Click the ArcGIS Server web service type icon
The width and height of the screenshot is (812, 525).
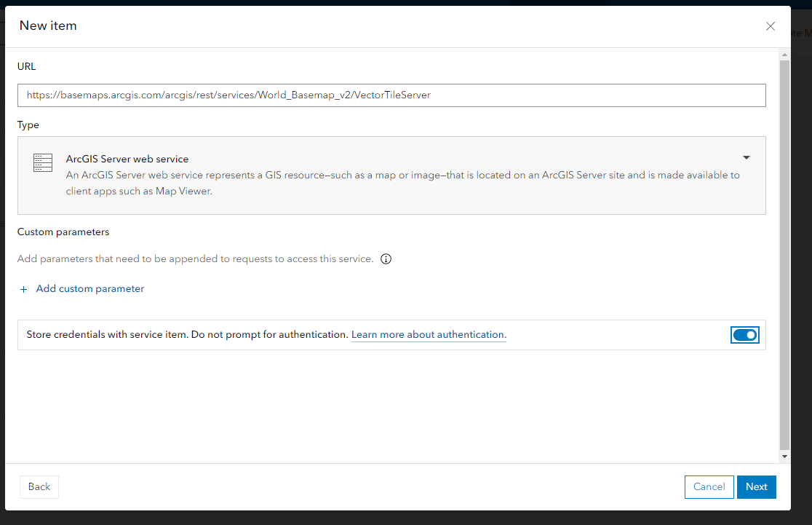pyautogui.click(x=42, y=162)
